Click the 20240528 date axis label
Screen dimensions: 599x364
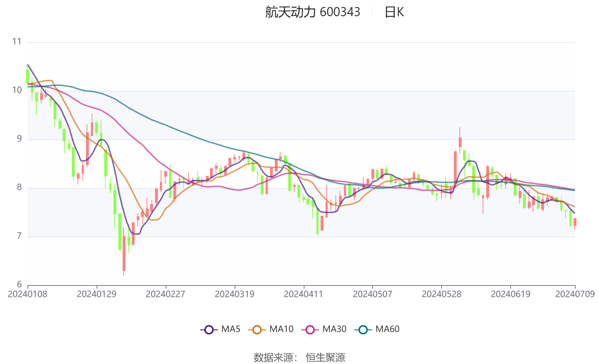[441, 294]
